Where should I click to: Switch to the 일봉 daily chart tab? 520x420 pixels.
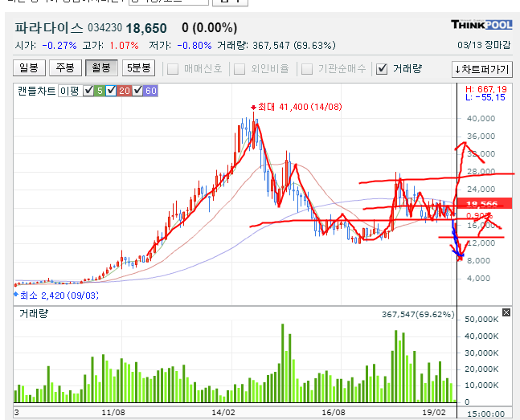coord(29,68)
